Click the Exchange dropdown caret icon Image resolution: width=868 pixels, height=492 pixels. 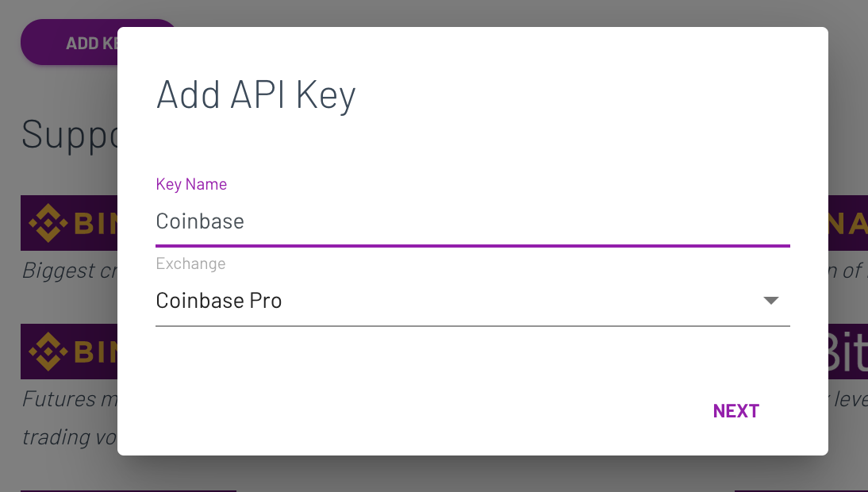click(x=770, y=301)
